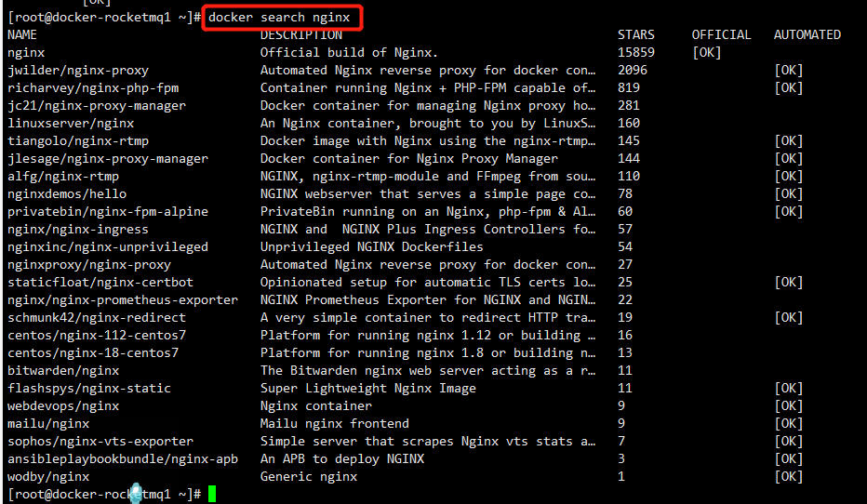Select the 'richarvey/nginx-php-fpm' image name
The height and width of the screenshot is (504, 867).
tap(93, 88)
